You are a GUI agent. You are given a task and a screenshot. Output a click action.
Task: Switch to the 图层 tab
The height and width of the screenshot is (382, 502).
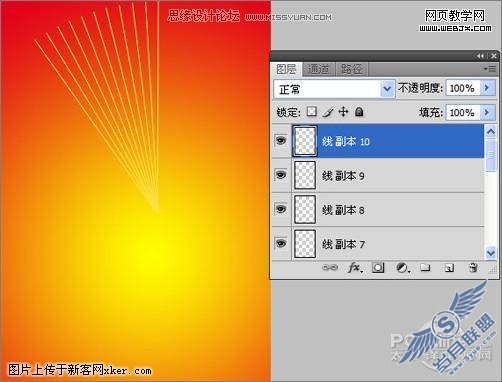pyautogui.click(x=286, y=69)
